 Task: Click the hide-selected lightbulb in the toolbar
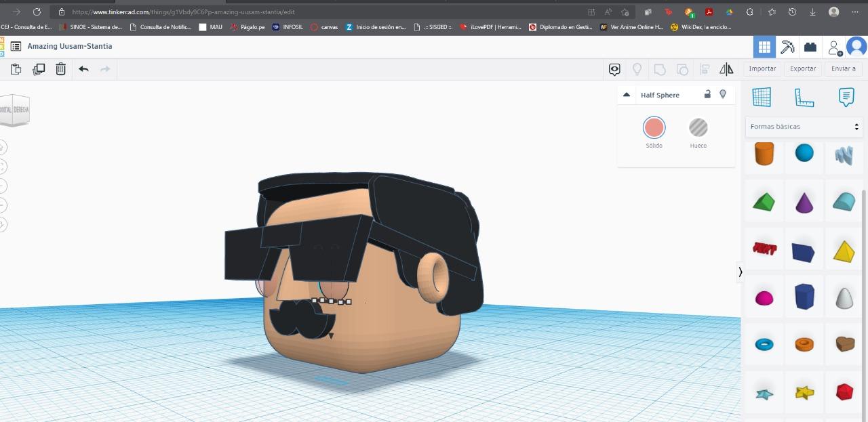pyautogui.click(x=637, y=69)
